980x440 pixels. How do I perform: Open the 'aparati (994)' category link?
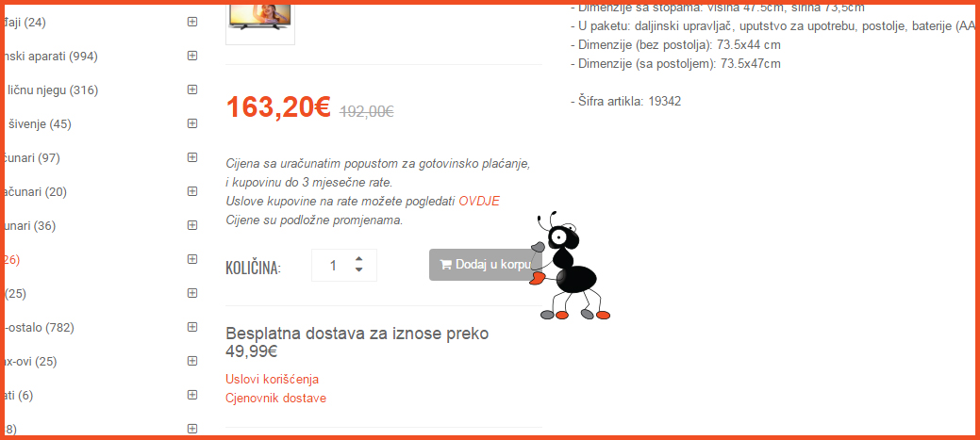(51, 57)
